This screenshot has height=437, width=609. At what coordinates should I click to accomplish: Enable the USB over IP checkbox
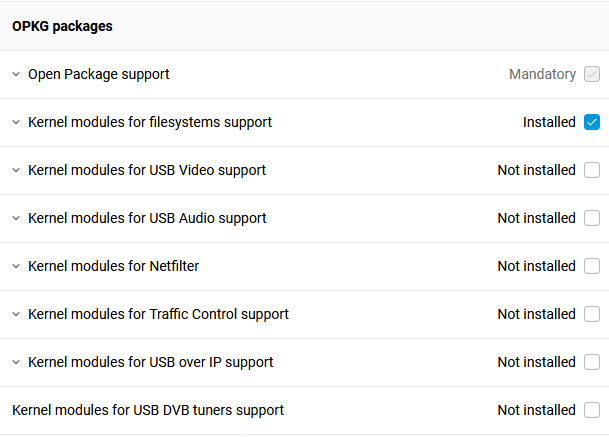pyautogui.click(x=592, y=362)
